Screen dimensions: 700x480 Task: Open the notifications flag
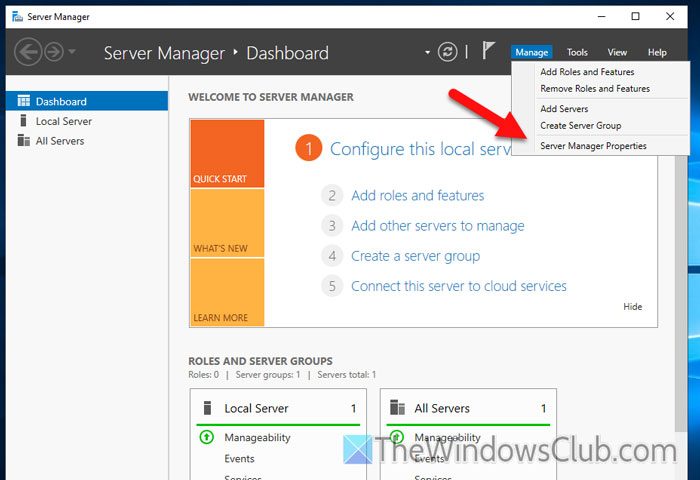pos(488,50)
